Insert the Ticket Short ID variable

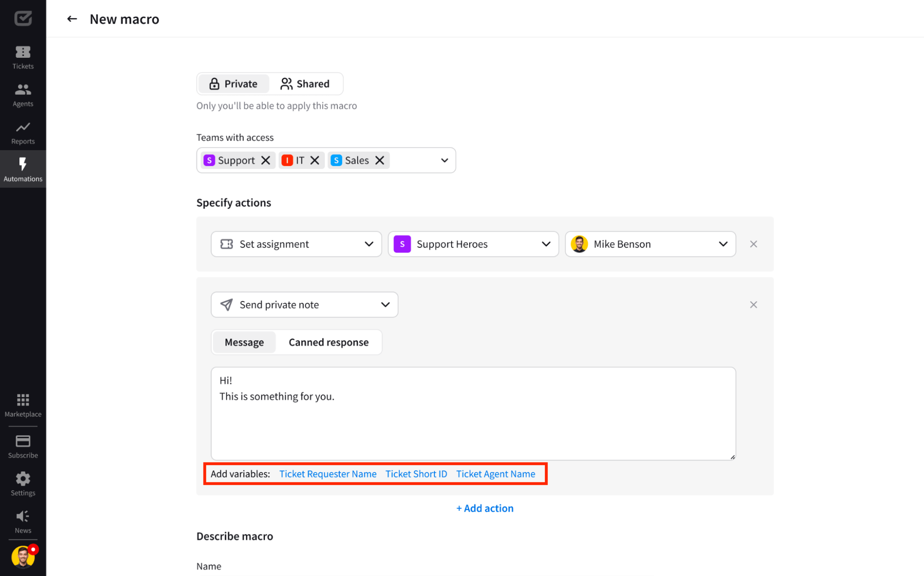click(416, 474)
